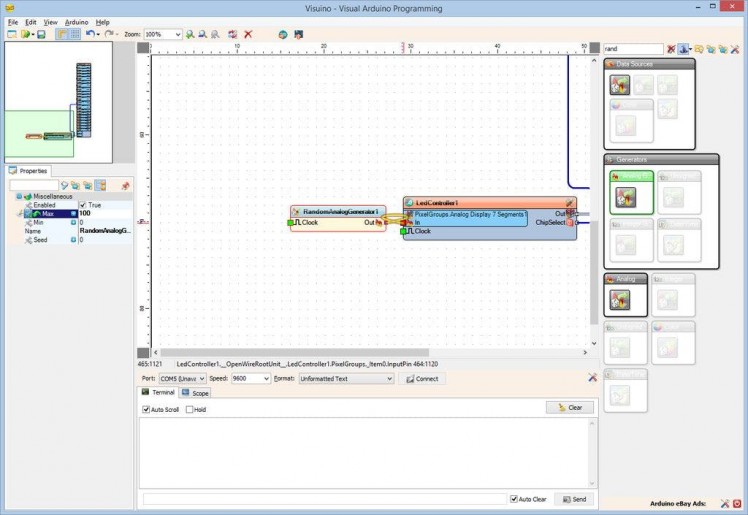Open the Arduino menu

point(76,21)
